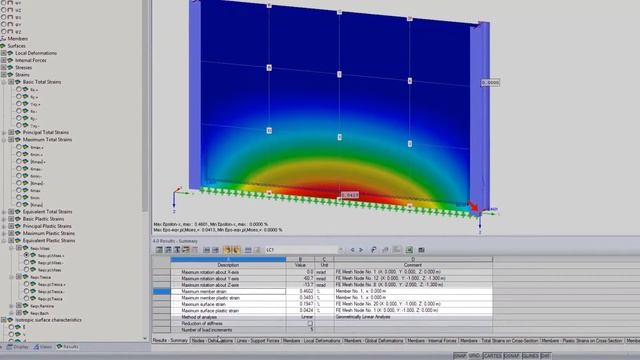The width and height of the screenshot is (640, 360).
Task: Click leftmost icon in results table toolbar
Action: (159, 250)
